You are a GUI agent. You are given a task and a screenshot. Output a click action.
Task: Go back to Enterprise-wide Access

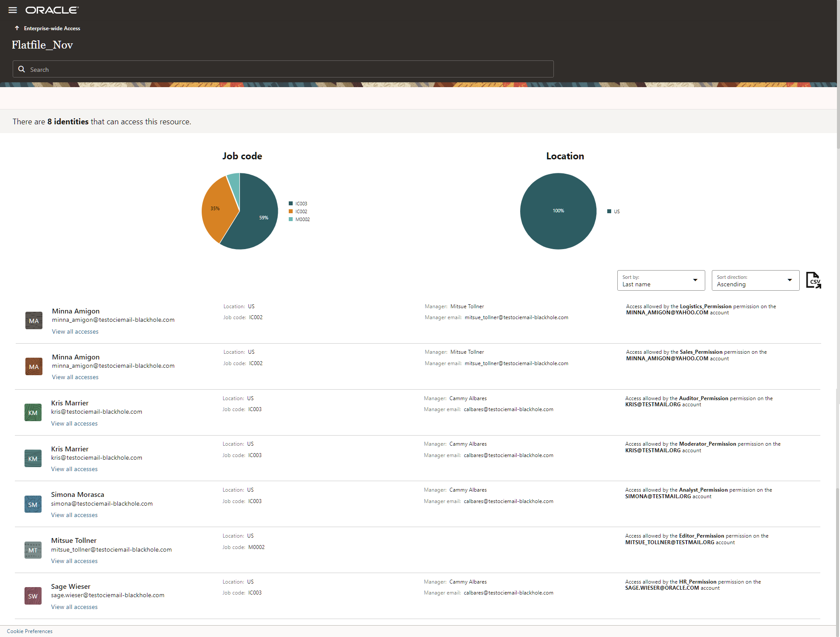[52, 28]
